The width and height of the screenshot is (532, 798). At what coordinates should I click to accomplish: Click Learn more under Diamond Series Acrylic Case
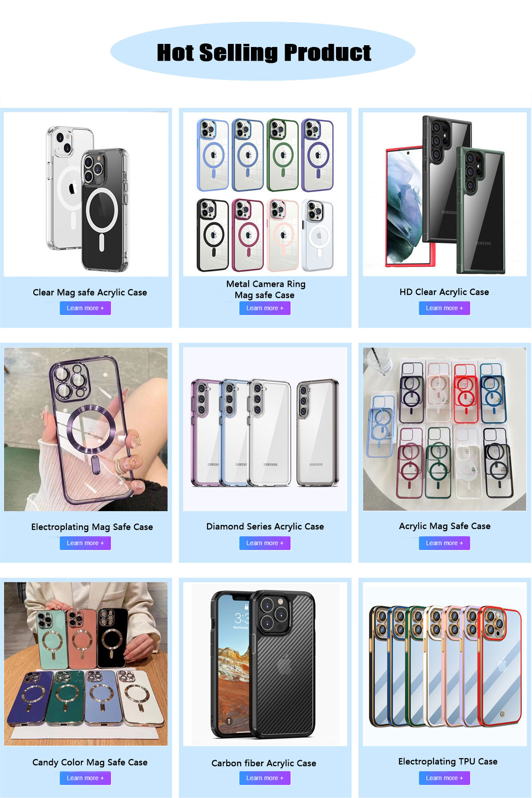[265, 543]
